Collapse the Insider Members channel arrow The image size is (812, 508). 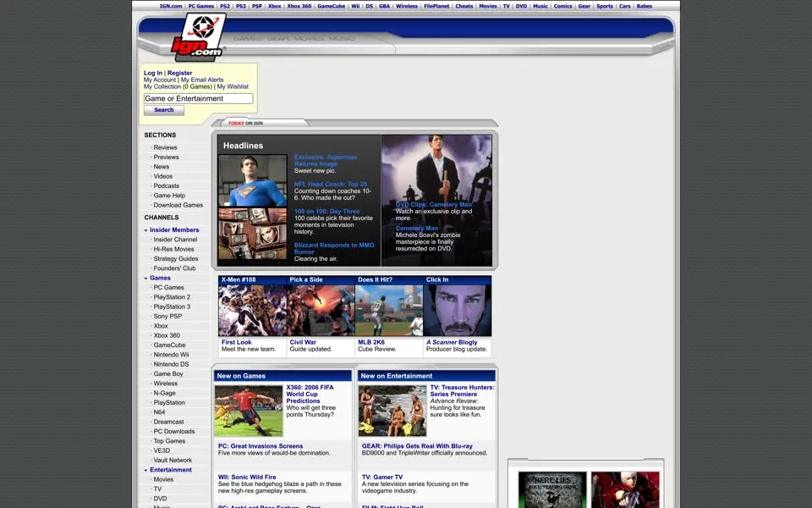145,230
